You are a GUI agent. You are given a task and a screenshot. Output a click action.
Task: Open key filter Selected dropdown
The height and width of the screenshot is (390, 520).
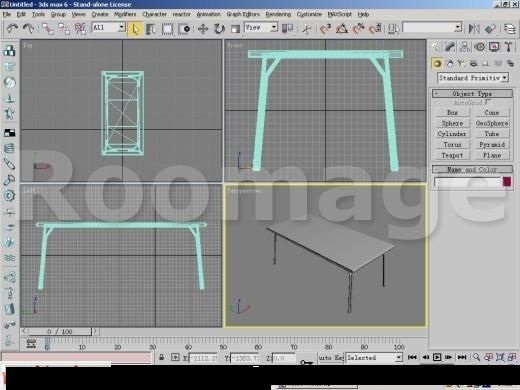pyautogui.click(x=374, y=358)
